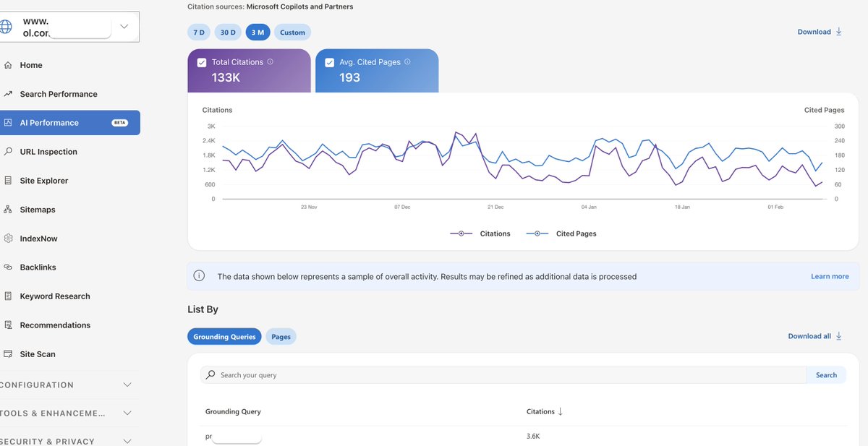Viewport: 868px width, 446px height.
Task: Click the Site Explorer icon
Action: 8,181
